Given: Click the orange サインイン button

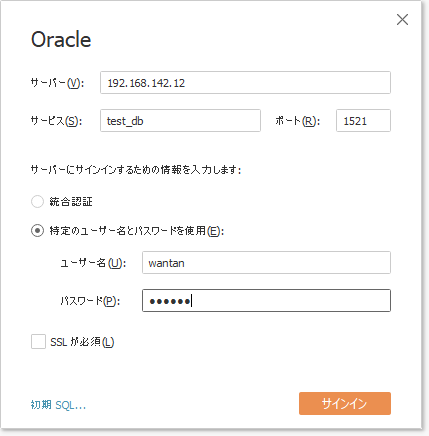Looking at the screenshot, I should [x=345, y=403].
